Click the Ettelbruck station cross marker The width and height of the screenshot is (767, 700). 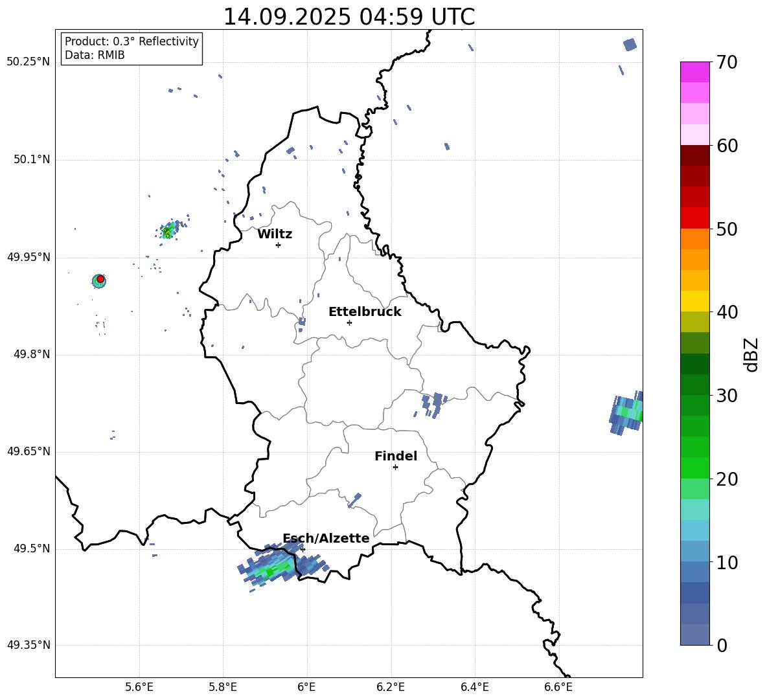click(349, 322)
